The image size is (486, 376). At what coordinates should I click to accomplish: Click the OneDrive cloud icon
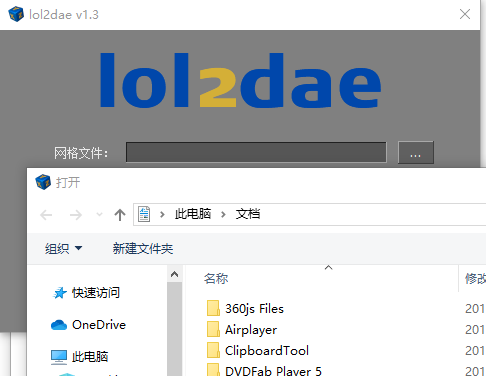coord(59,325)
